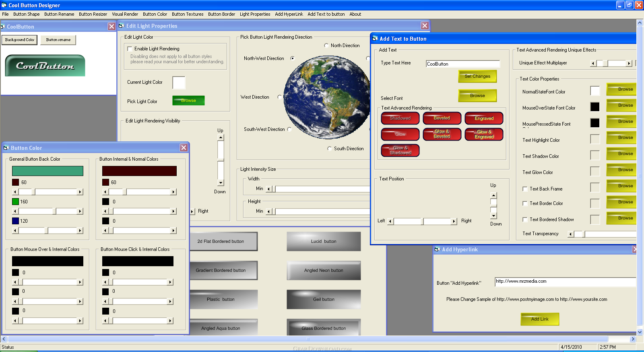Select the Beveled text rendering style

(x=442, y=118)
